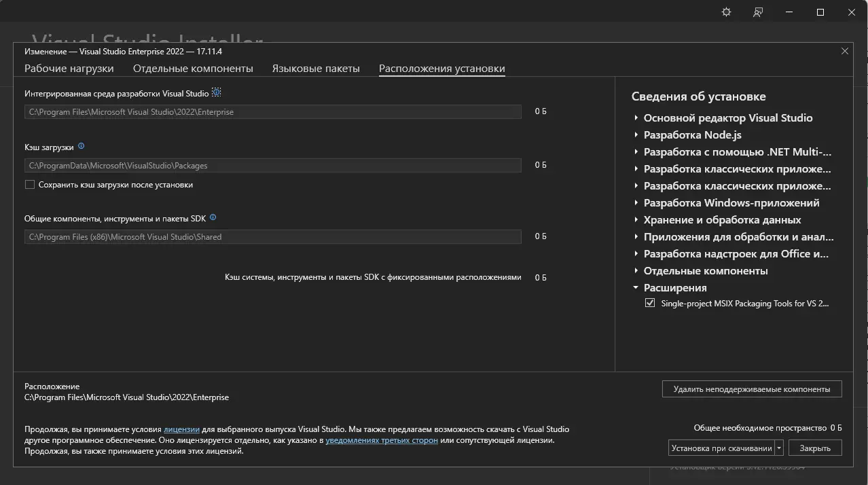868x485 pixels.
Task: Expand "Хранение и обработка данных"
Action: (635, 219)
